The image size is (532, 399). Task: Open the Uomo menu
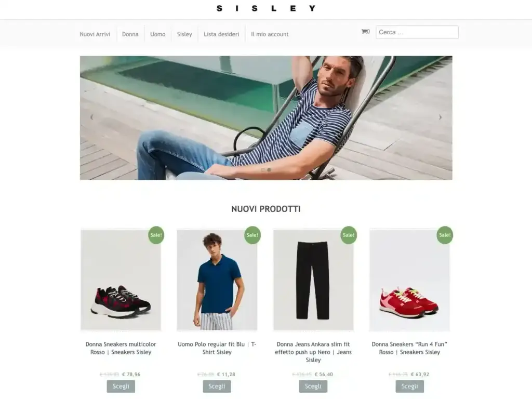(158, 34)
